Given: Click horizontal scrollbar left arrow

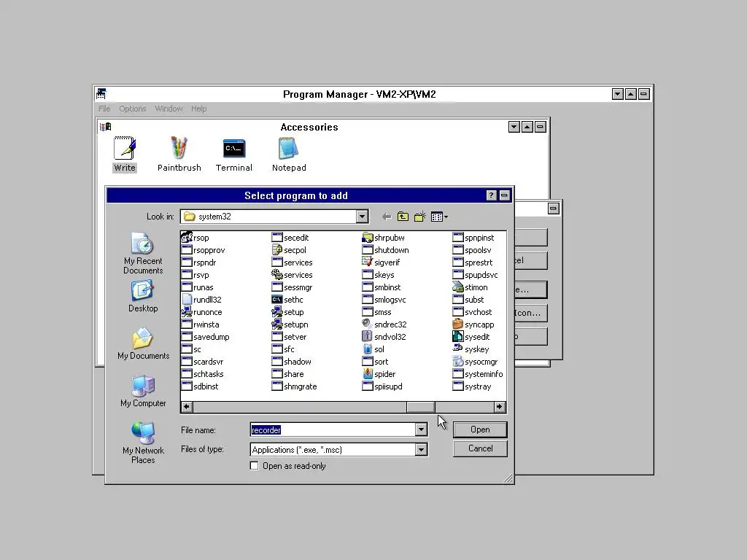Looking at the screenshot, I should pos(187,407).
